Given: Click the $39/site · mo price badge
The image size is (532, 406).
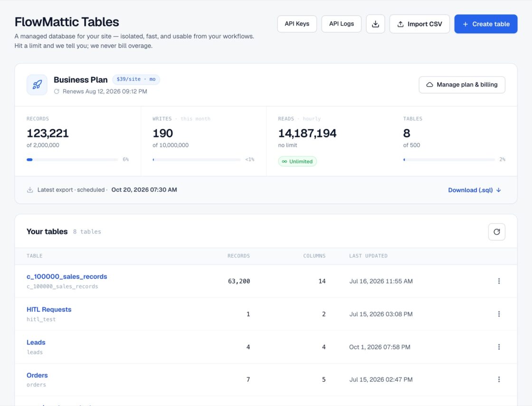Looking at the screenshot, I should [136, 79].
